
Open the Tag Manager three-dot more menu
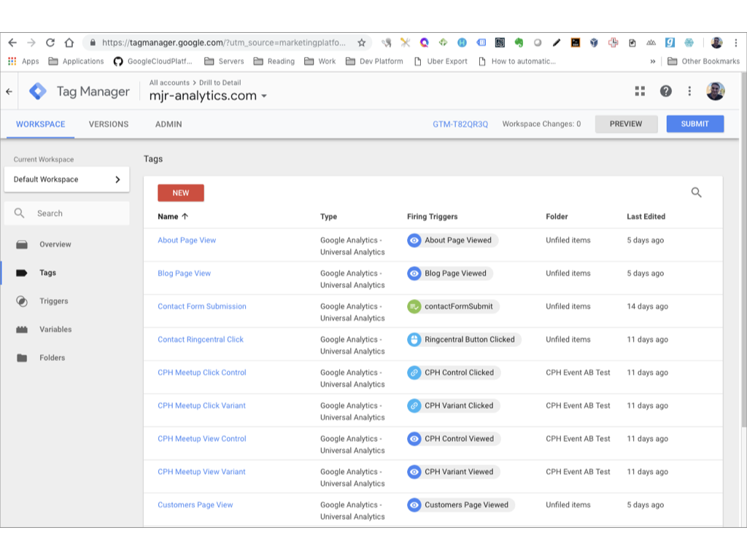pos(689,91)
